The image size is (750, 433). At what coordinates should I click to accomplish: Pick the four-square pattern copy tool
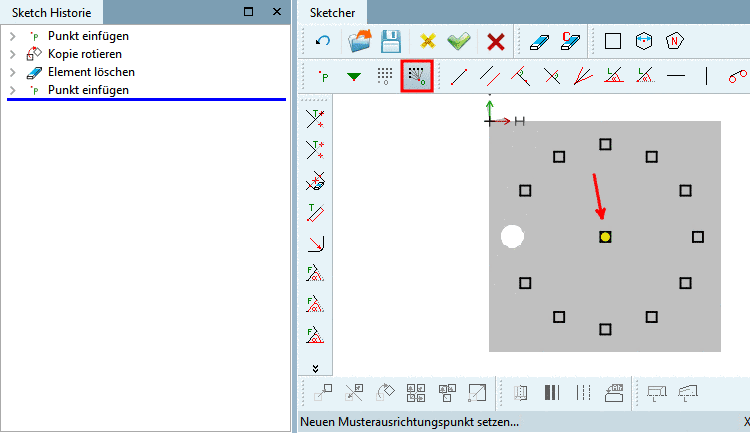point(416,393)
